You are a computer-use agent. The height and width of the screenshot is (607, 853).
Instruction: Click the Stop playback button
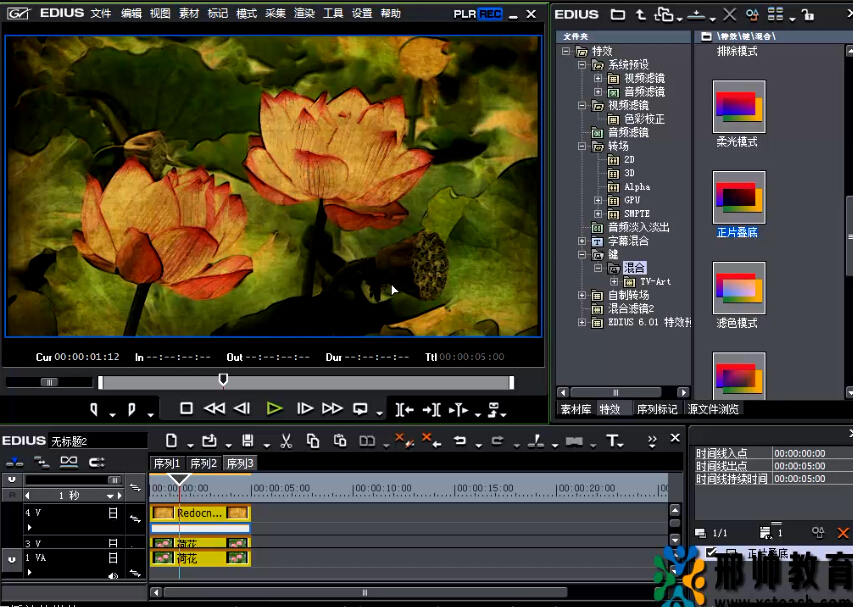(186, 408)
